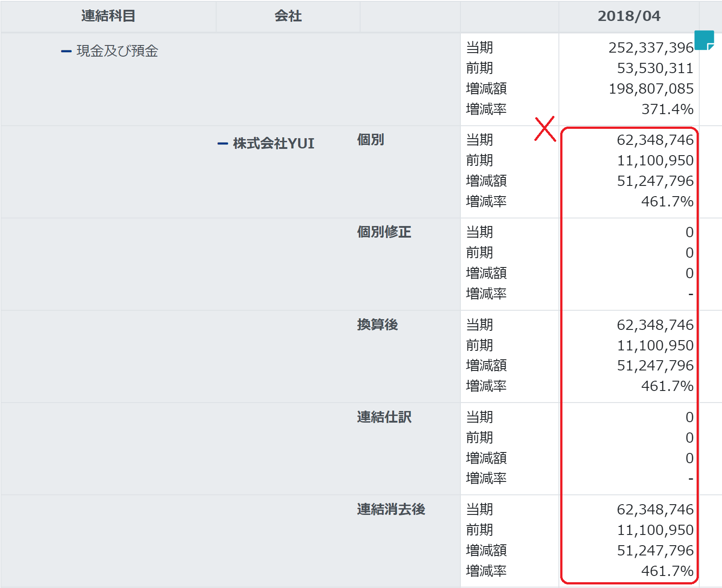Click the 現金及び預金 account name
This screenshot has width=722, height=588.
pos(117,51)
